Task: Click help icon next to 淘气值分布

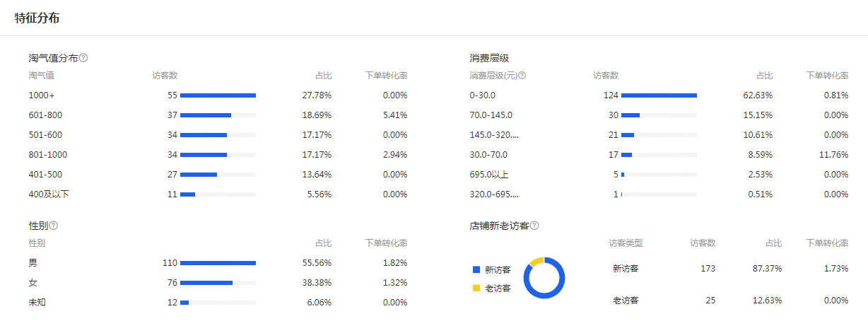Action: [83, 58]
